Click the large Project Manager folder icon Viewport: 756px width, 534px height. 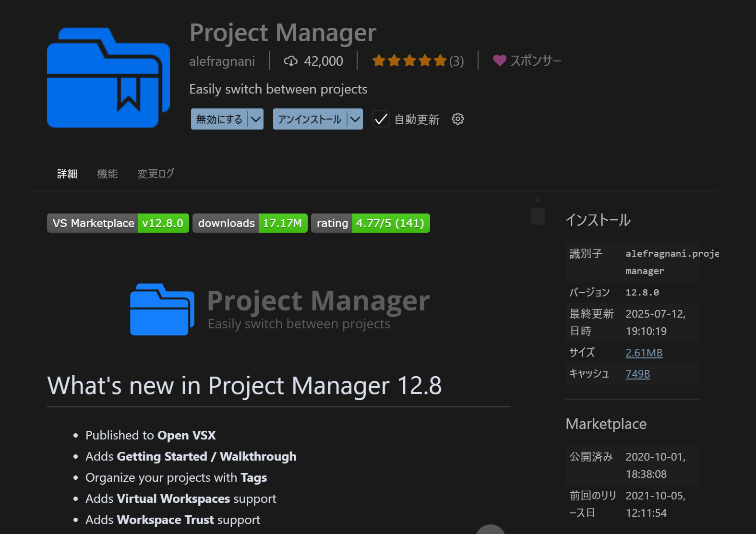coord(108,78)
